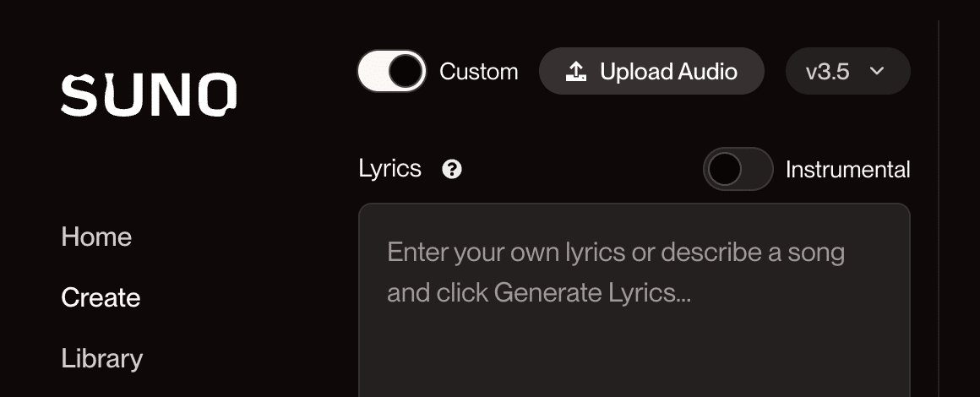The width and height of the screenshot is (980, 397).
Task: Enable the Instrumental toggle
Action: pos(738,169)
